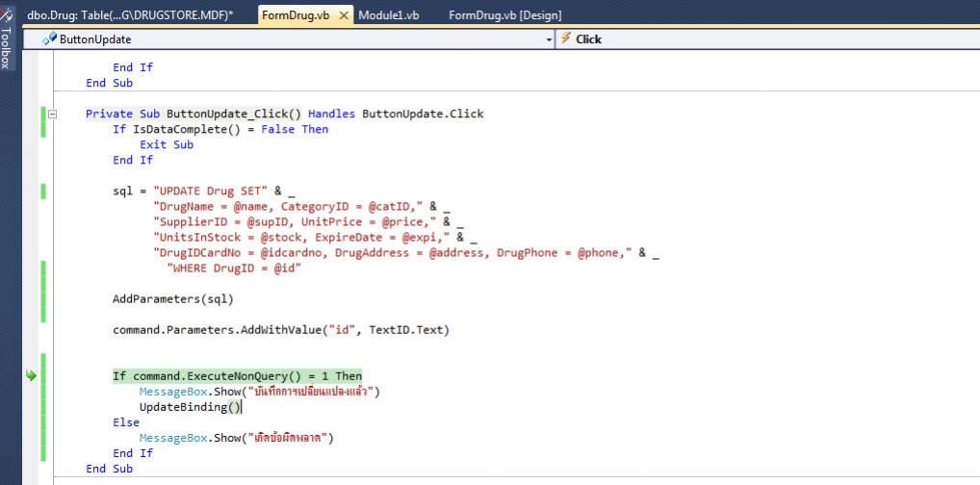
Task: Click the ButtonUpdate object icon in the dropdown
Action: click(49, 38)
